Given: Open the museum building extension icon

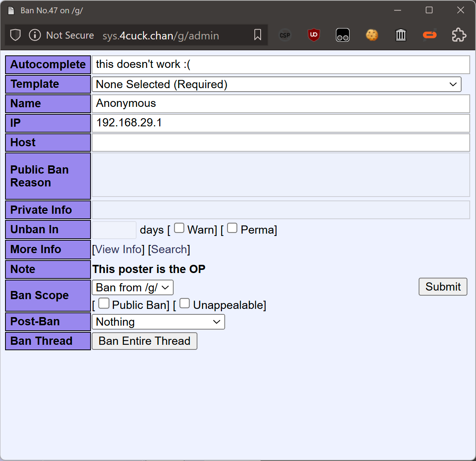Looking at the screenshot, I should (x=401, y=35).
